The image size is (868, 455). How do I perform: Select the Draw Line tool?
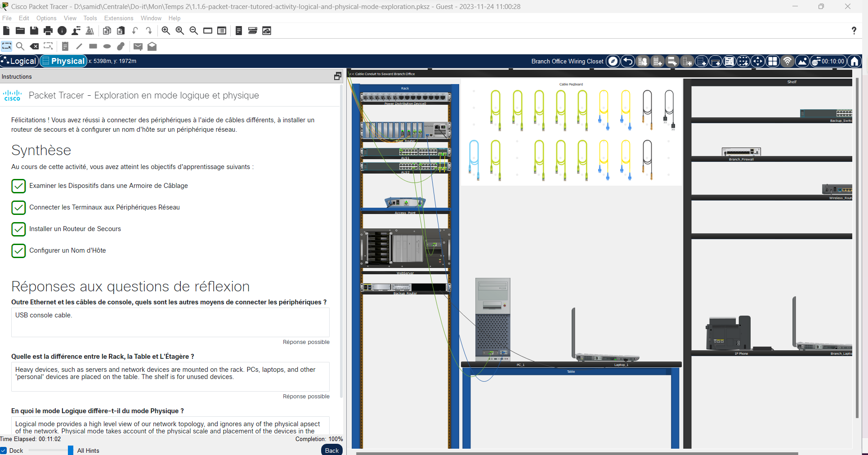click(79, 46)
